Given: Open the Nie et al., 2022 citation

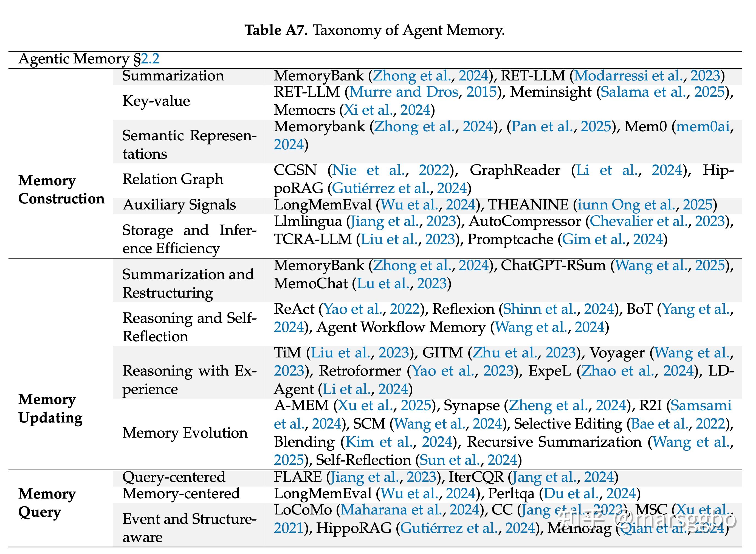Looking at the screenshot, I should pyautogui.click(x=391, y=170).
